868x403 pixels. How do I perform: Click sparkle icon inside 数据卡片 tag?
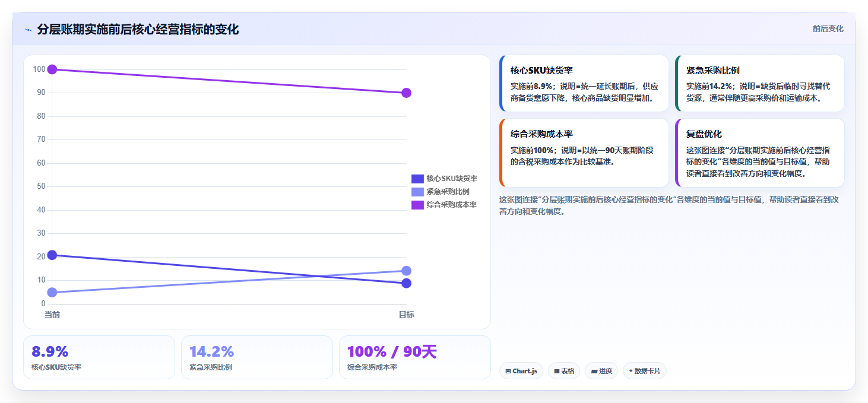pyautogui.click(x=631, y=371)
